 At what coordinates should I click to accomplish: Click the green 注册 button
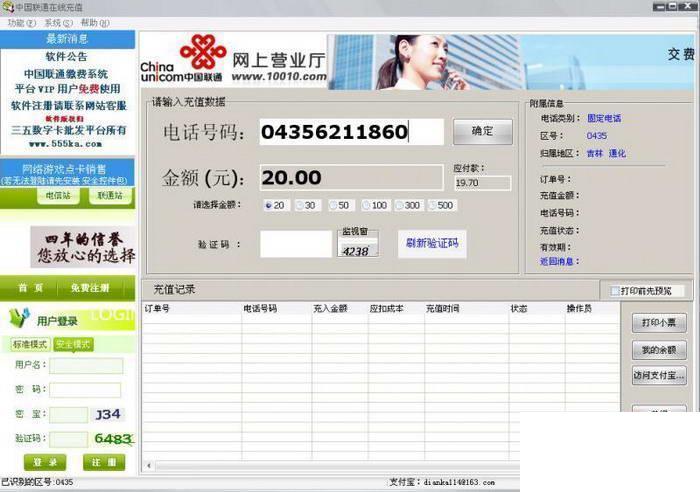click(x=104, y=462)
